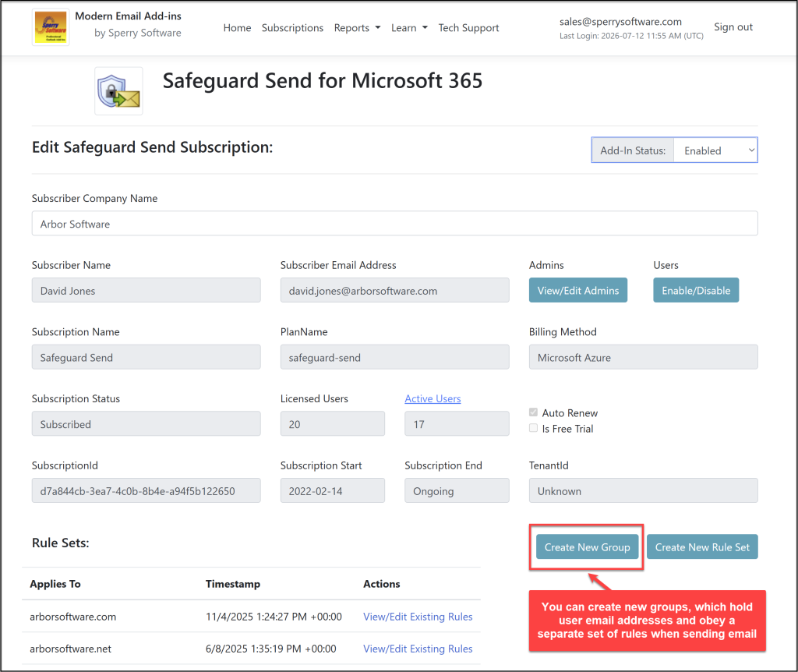Click the Create New Group button

coord(588,546)
